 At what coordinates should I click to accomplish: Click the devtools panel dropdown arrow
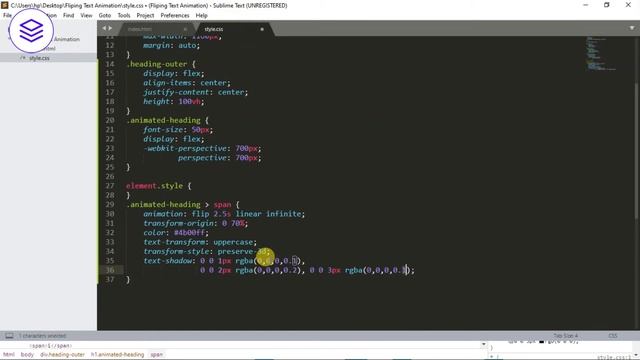pyautogui.click(x=484, y=344)
